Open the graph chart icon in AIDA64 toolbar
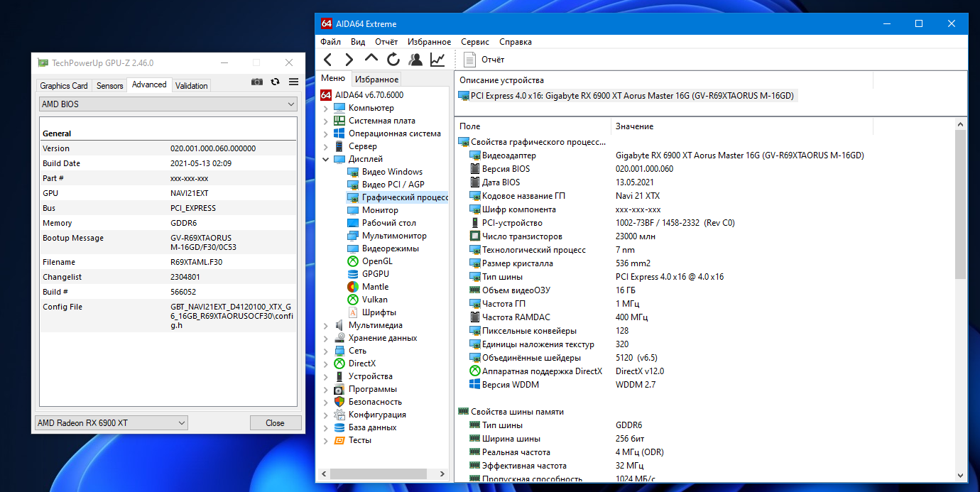This screenshot has height=492, width=980. coord(437,60)
